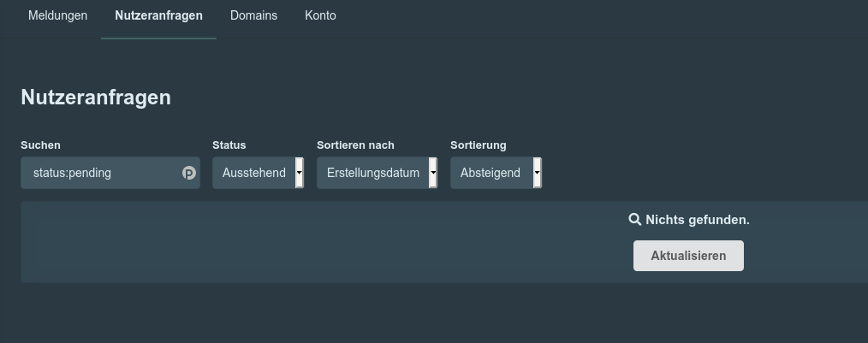Image resolution: width=868 pixels, height=343 pixels.
Task: Click the arrow on the Ausstehend dropdown
Action: [x=299, y=173]
